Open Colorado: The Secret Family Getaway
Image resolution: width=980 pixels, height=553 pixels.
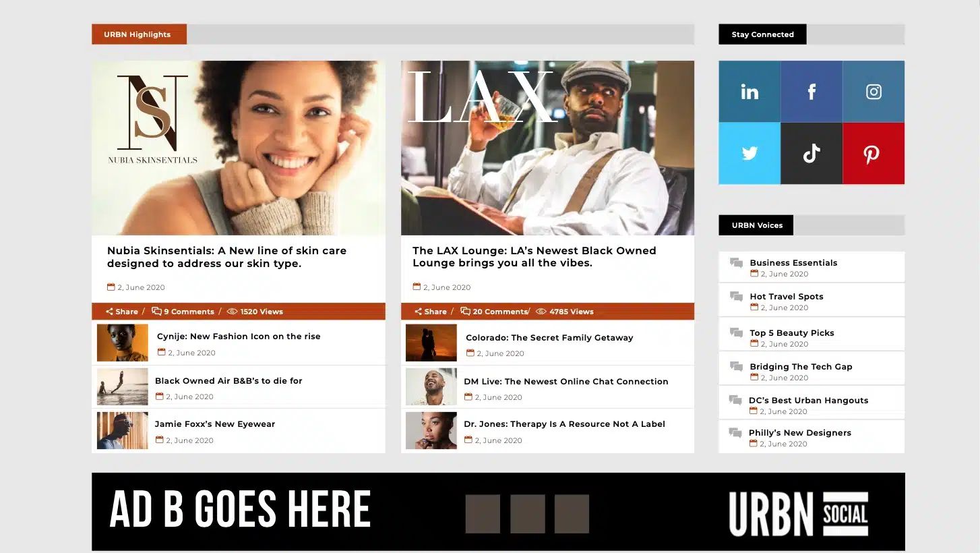coord(549,338)
